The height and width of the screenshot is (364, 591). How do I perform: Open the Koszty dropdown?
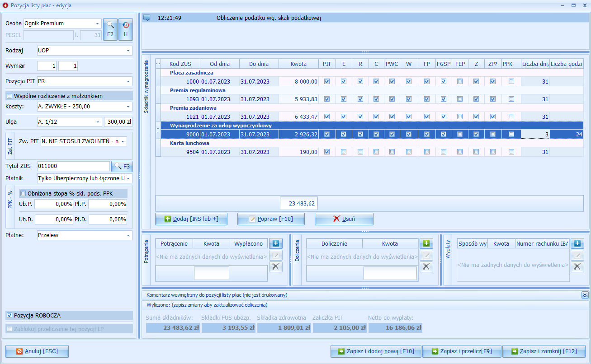point(129,107)
